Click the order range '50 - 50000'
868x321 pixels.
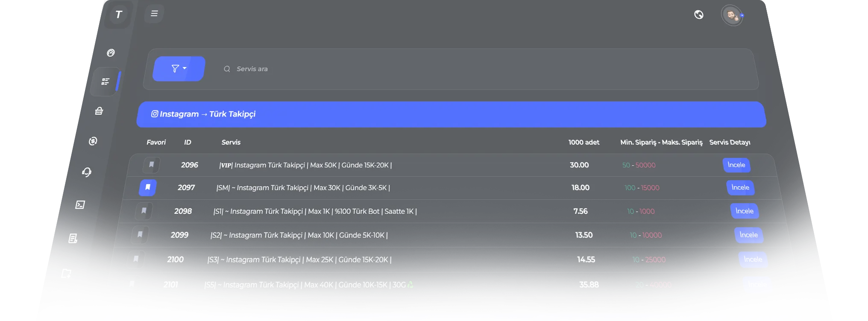[x=639, y=165]
